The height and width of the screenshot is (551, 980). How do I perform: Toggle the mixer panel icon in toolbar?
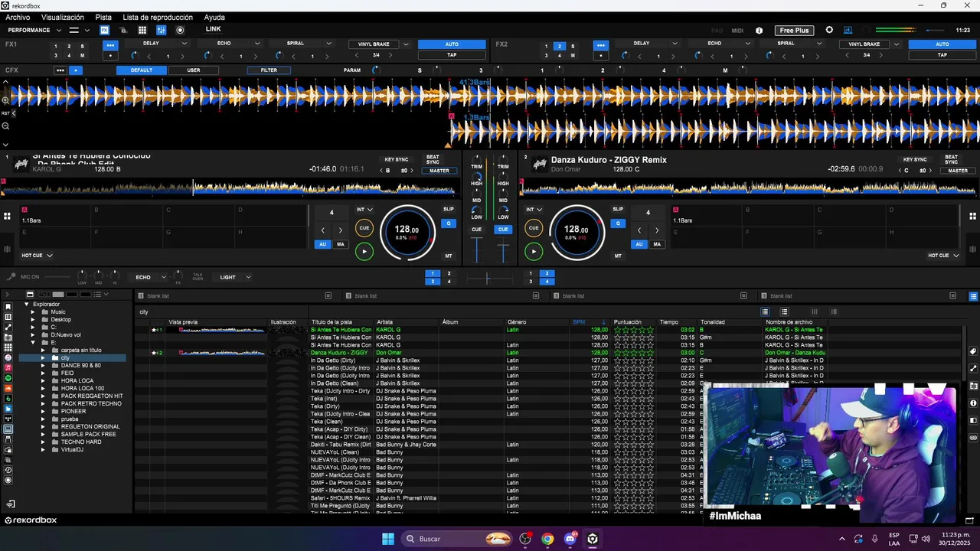pyautogui.click(x=162, y=30)
